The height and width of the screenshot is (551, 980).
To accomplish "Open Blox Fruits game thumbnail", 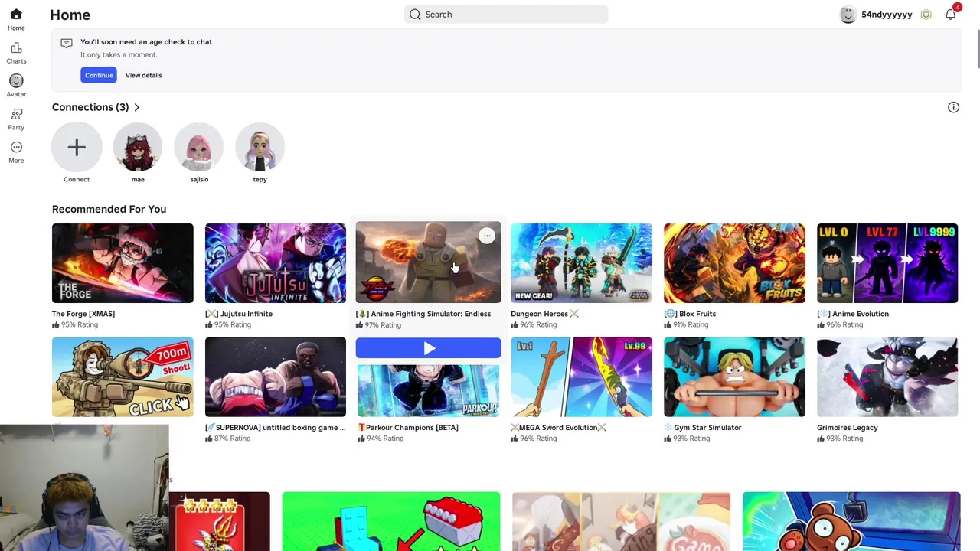I will (734, 263).
